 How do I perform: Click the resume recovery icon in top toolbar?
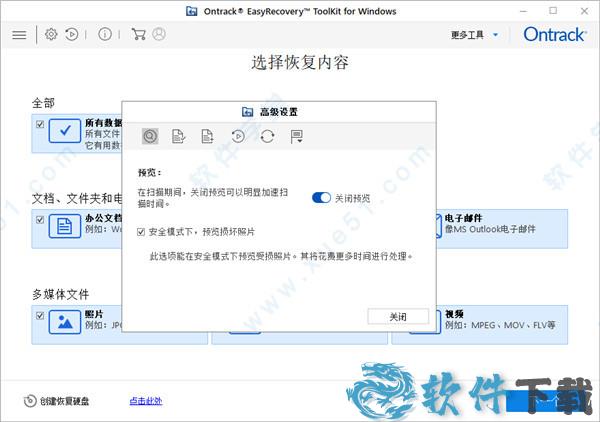[x=72, y=34]
